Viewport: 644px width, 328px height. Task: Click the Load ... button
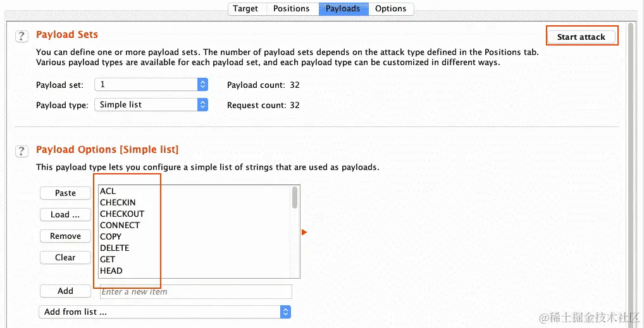pyautogui.click(x=65, y=215)
